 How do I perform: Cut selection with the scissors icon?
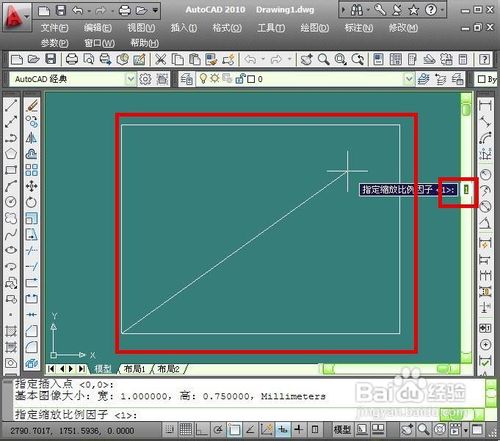(160, 60)
